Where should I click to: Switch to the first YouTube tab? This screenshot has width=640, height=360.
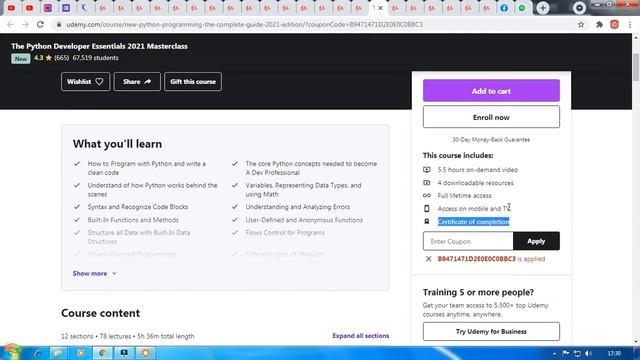pos(11,8)
